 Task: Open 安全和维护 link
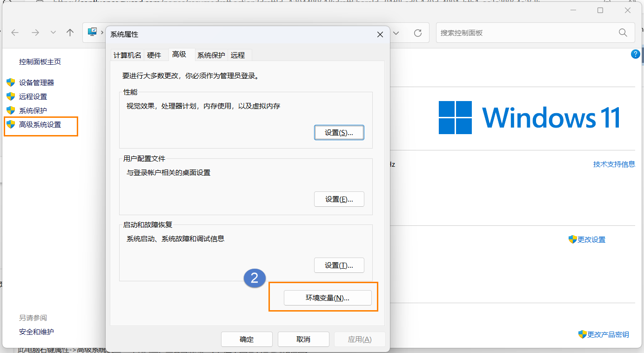pos(36,332)
